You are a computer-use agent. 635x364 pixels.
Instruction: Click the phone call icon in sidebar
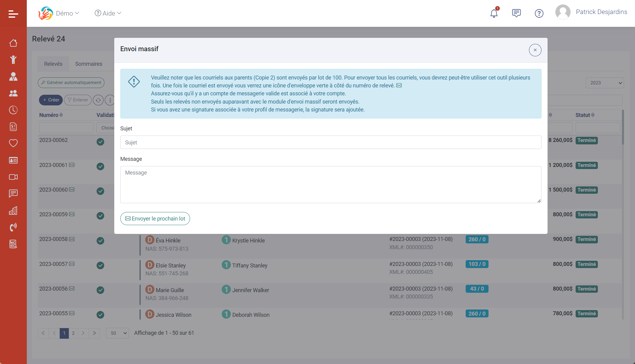pyautogui.click(x=13, y=227)
